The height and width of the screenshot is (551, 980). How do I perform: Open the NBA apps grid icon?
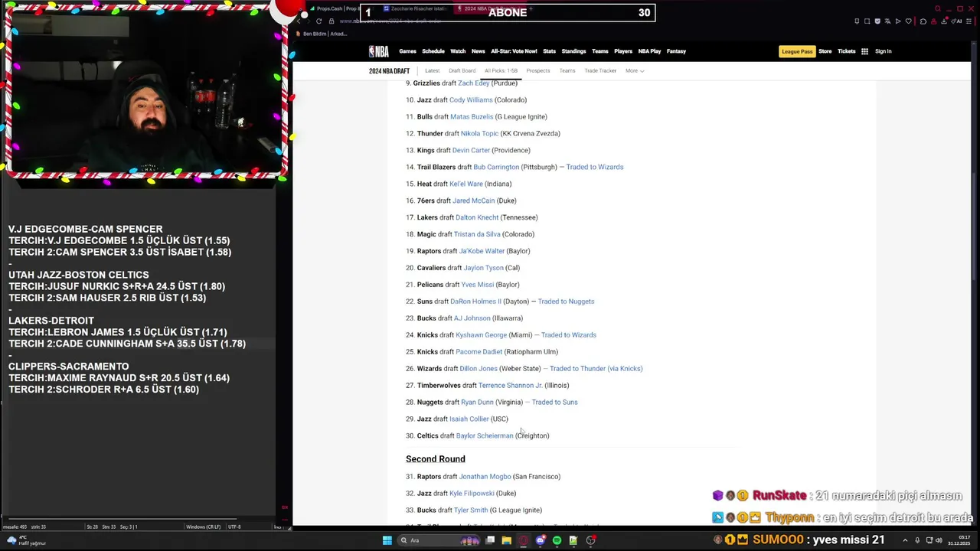click(x=864, y=51)
